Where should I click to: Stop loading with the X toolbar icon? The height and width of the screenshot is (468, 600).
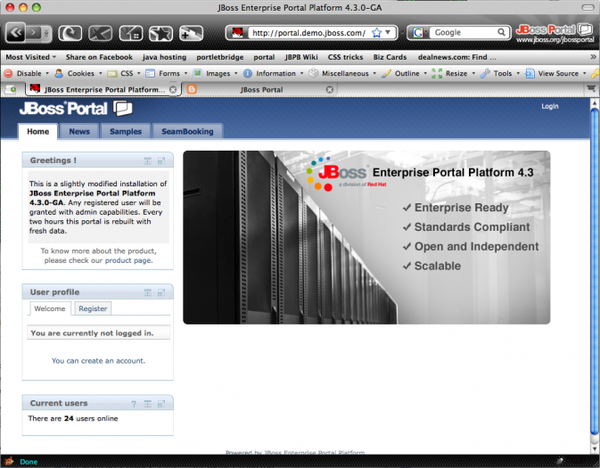pyautogui.click(x=100, y=33)
